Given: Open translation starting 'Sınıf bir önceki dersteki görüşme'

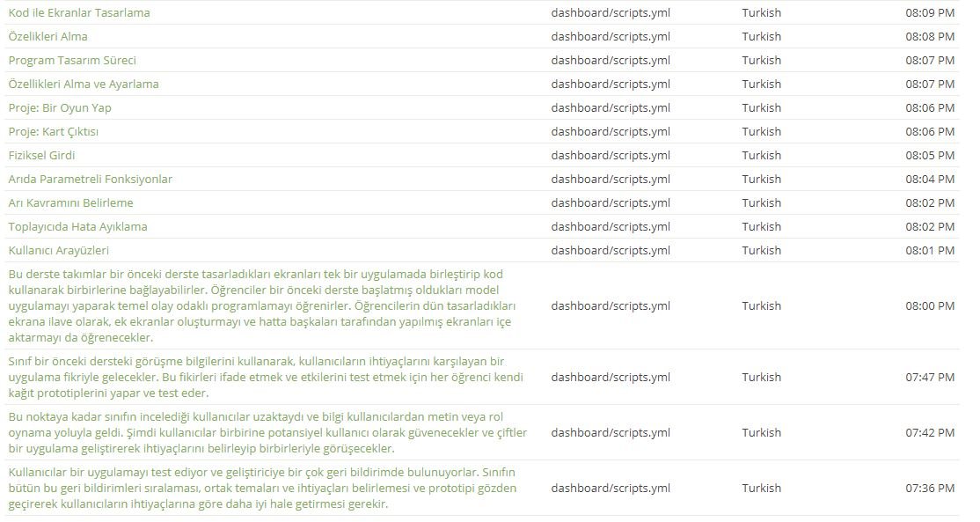Looking at the screenshot, I should (266, 377).
